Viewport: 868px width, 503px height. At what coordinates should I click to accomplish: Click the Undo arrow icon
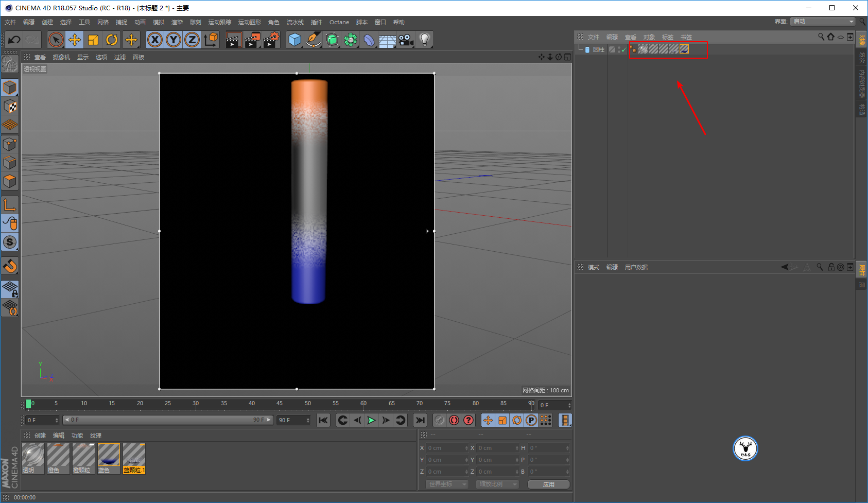(14, 40)
